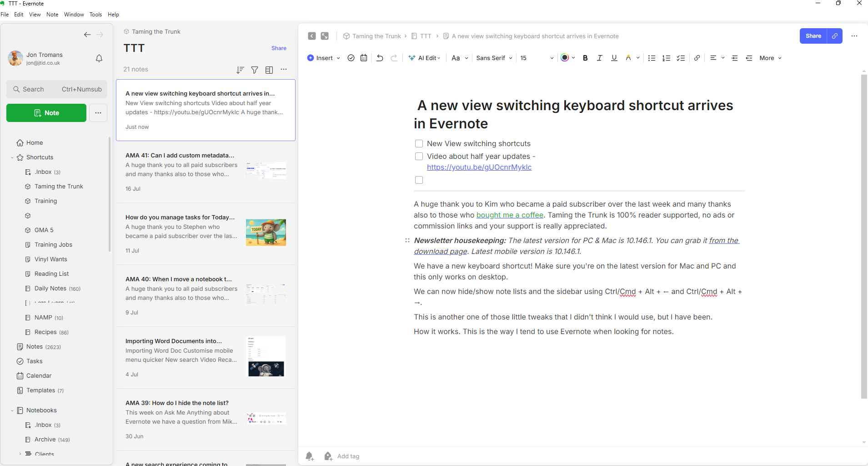Copy note link next to Share
This screenshot has height=466, width=868.
[x=835, y=36]
